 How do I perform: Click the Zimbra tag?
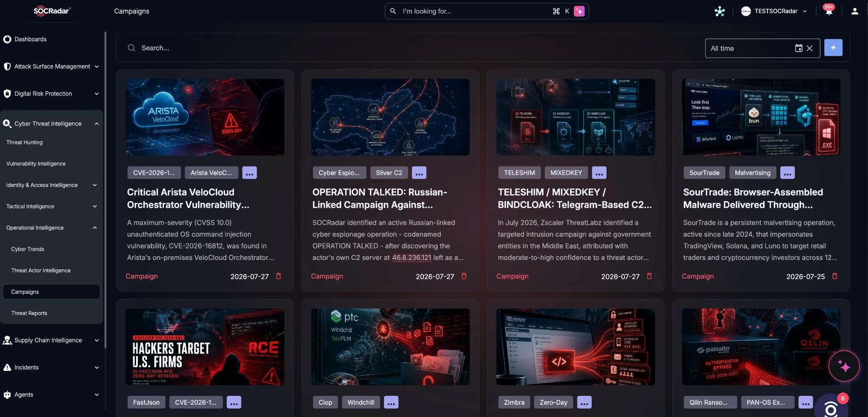514,402
